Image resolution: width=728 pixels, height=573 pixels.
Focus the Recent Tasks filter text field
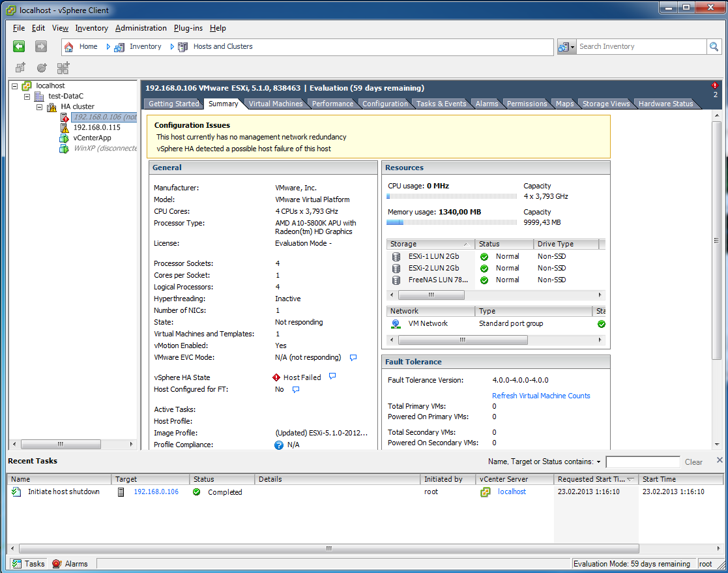pyautogui.click(x=643, y=462)
